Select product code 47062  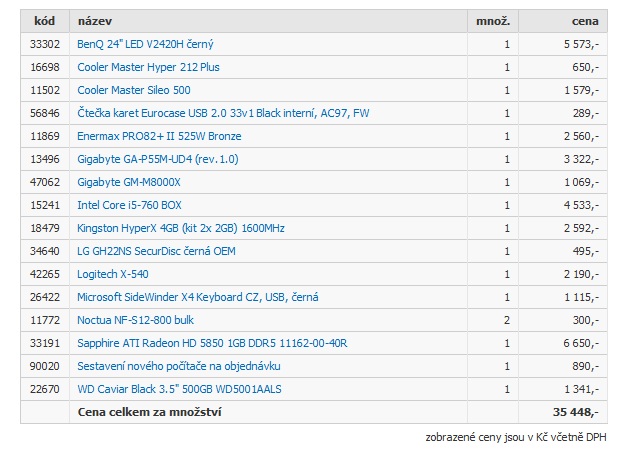pos(45,182)
